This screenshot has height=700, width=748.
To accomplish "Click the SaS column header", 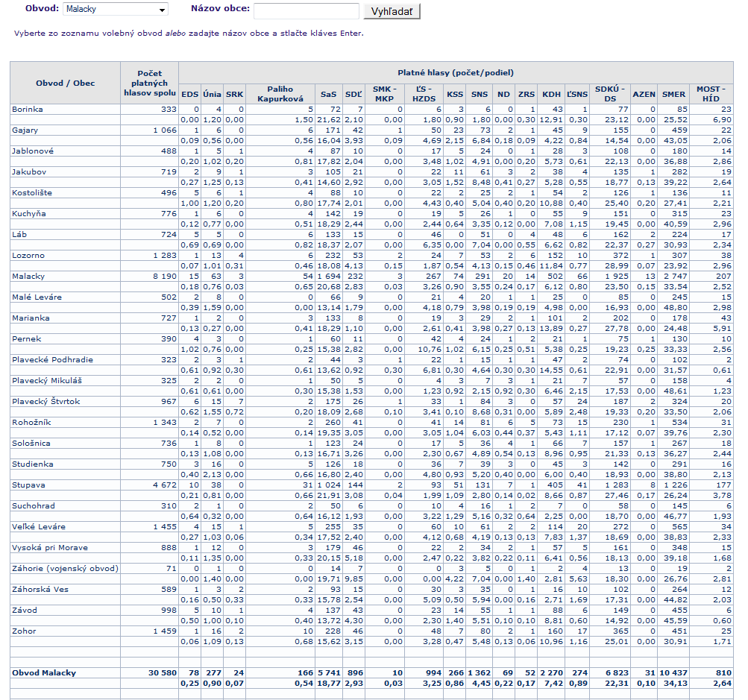I will click(x=328, y=94).
